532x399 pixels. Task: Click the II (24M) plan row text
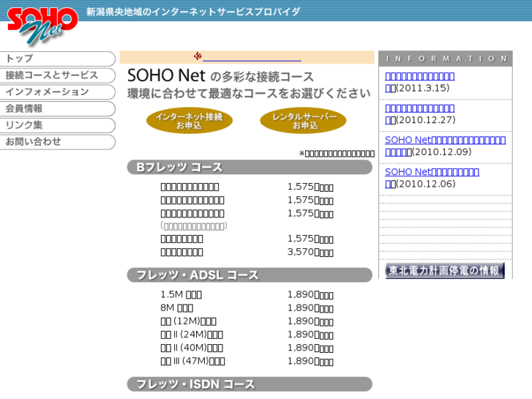192,335
